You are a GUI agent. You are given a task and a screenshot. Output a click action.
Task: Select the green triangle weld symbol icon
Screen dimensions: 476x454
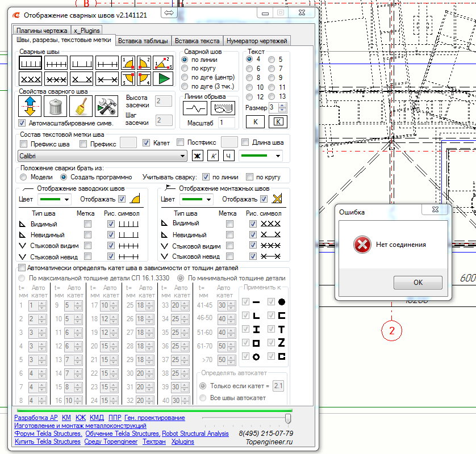click(x=164, y=78)
